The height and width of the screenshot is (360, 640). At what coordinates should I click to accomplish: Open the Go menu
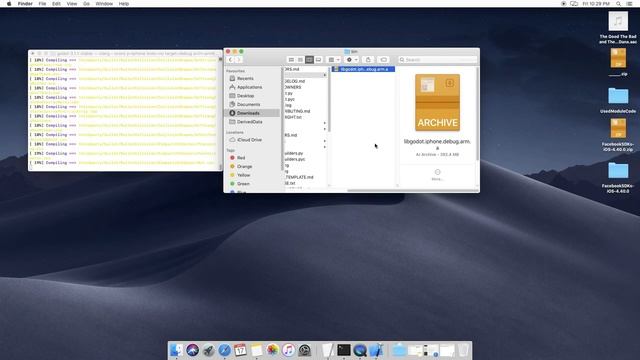[x=86, y=4]
